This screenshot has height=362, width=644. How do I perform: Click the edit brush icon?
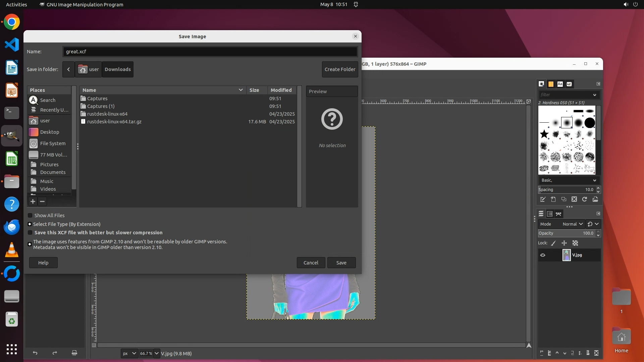[543, 199]
